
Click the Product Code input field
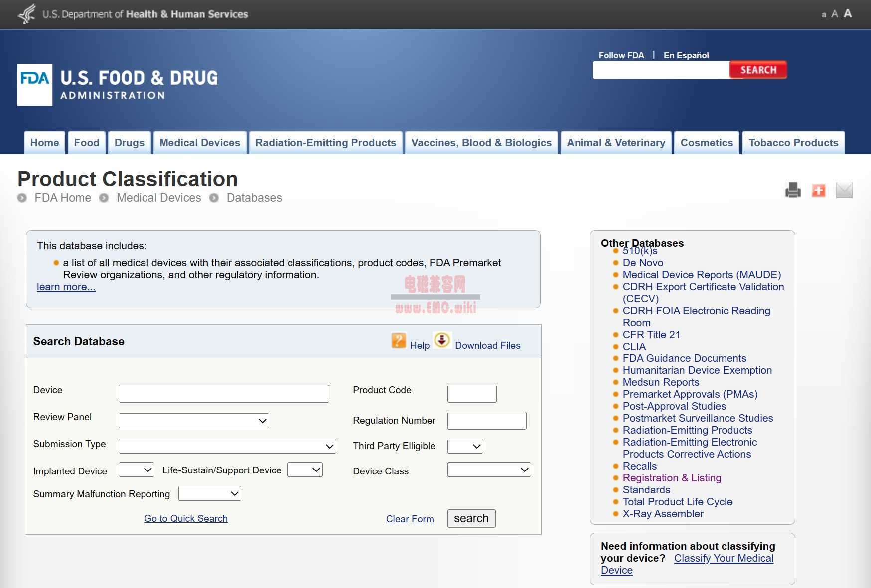tap(472, 394)
